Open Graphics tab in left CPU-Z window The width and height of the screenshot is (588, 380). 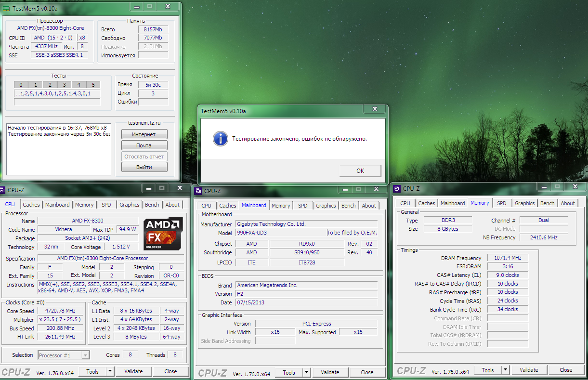tap(130, 205)
